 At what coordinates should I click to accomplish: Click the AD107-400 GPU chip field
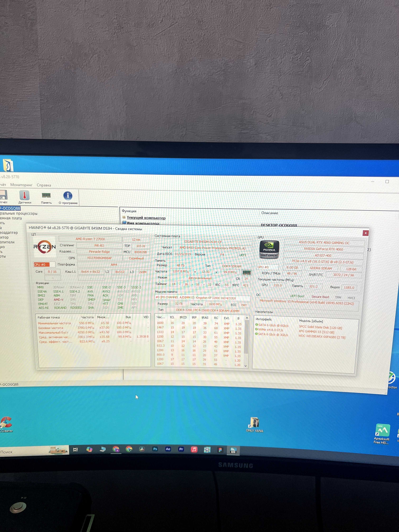[x=323, y=255]
